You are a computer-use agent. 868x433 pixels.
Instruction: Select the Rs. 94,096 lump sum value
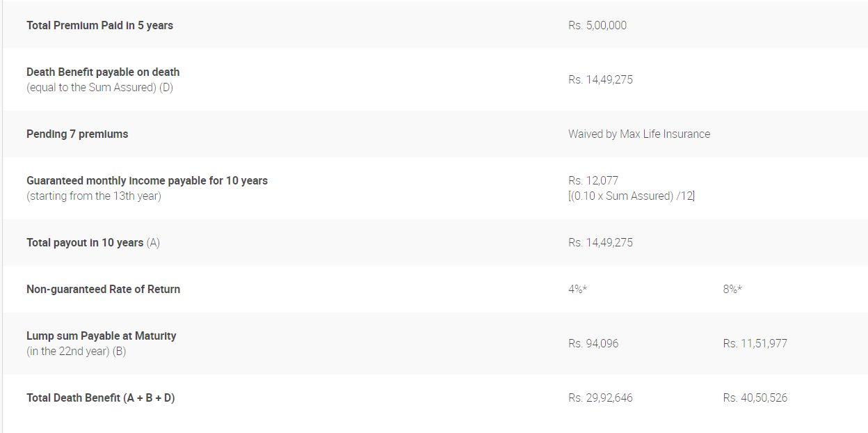593,343
